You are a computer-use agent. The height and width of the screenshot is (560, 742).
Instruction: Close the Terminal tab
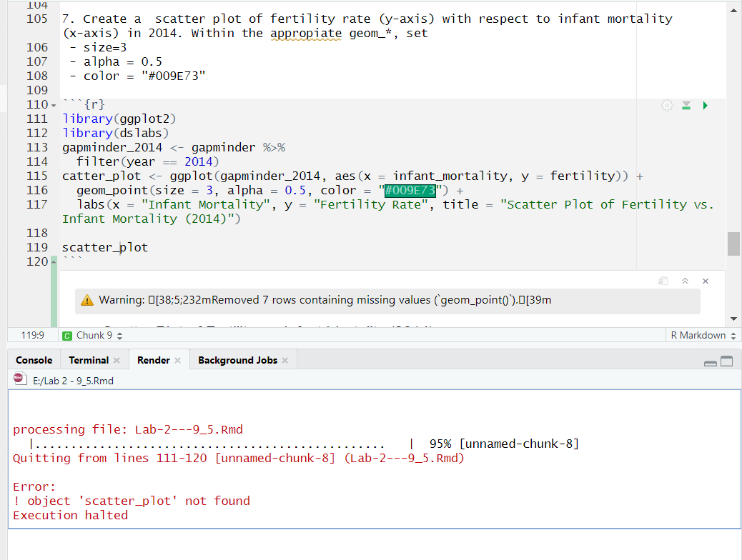click(117, 361)
